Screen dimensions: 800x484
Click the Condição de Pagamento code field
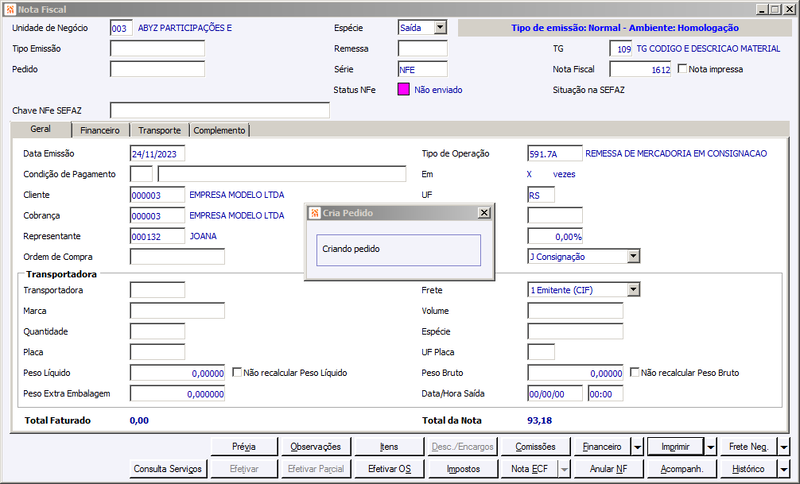tap(141, 174)
